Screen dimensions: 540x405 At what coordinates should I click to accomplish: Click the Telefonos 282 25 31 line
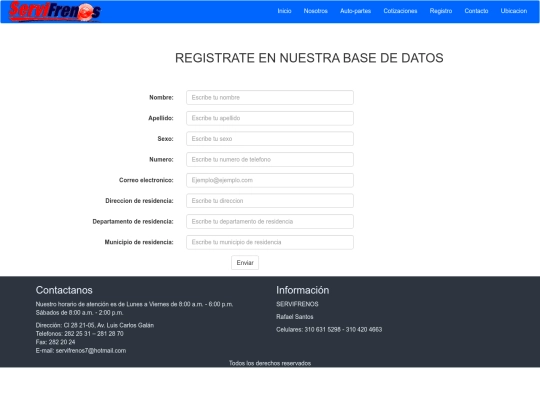[x=80, y=334]
